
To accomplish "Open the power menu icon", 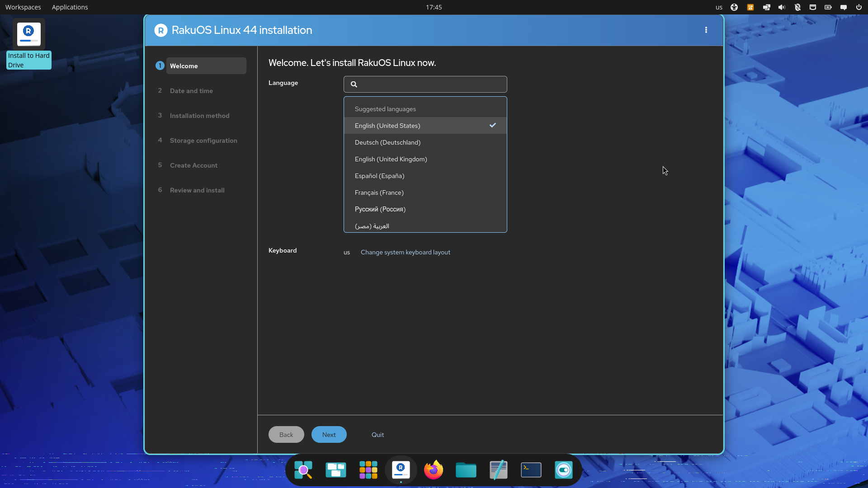I will click(x=859, y=7).
